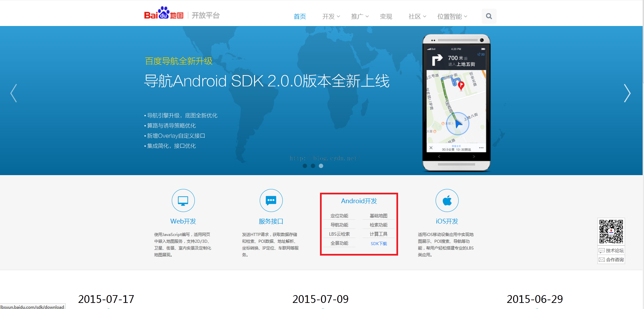Open the iOS开发 link

coord(447,221)
